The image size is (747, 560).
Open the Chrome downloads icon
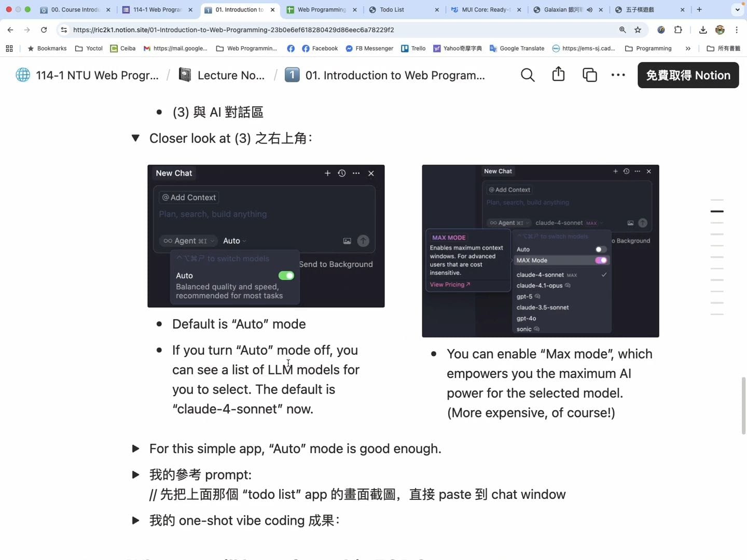coord(703,30)
